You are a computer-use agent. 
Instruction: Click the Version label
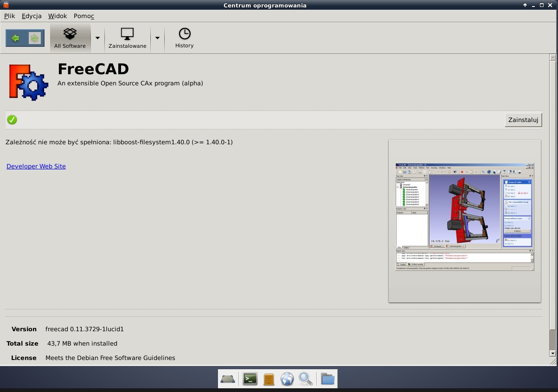pyautogui.click(x=24, y=329)
